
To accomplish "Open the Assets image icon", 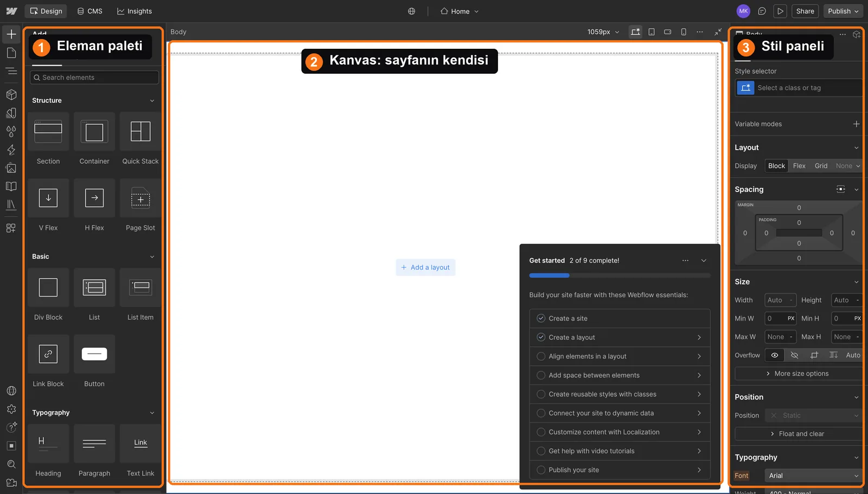I will 11,168.
